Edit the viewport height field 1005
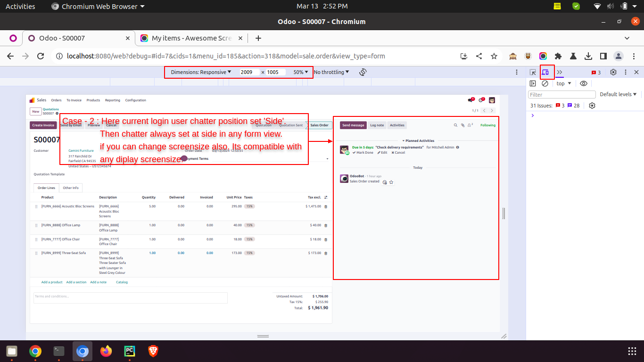Viewport: 644px width, 362px height. click(276, 72)
